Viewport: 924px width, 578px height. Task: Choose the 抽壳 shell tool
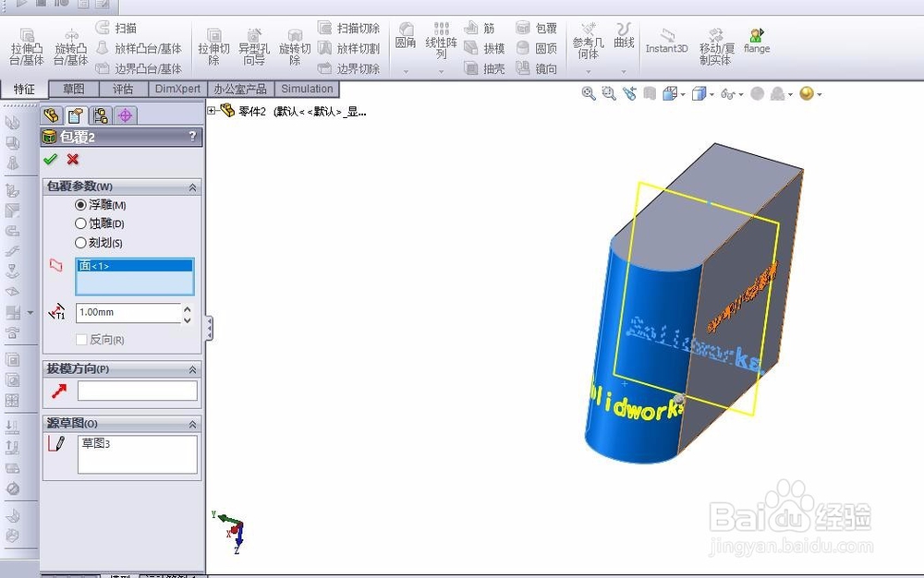click(x=484, y=68)
